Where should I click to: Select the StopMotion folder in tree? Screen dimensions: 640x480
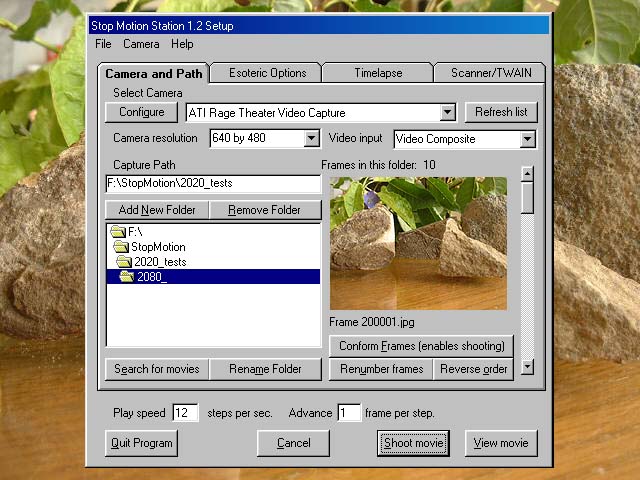pos(158,247)
